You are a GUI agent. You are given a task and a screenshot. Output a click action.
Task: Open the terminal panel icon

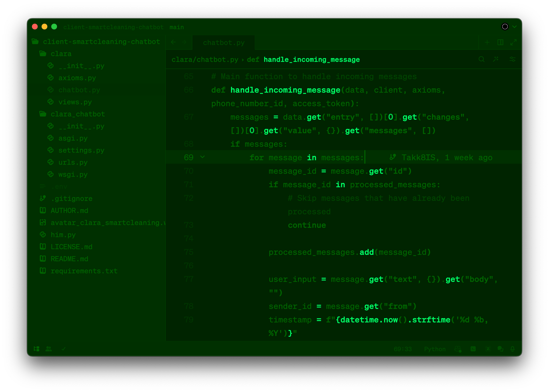click(473, 349)
